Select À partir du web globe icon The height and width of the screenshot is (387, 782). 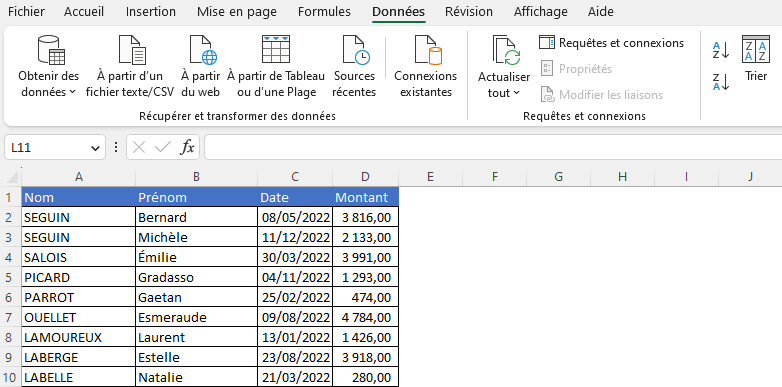click(x=202, y=50)
